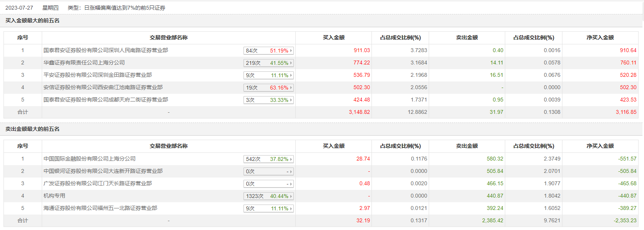Expand the 84次 51.19% stats box
This screenshot has height=230, width=644.
coord(269,51)
